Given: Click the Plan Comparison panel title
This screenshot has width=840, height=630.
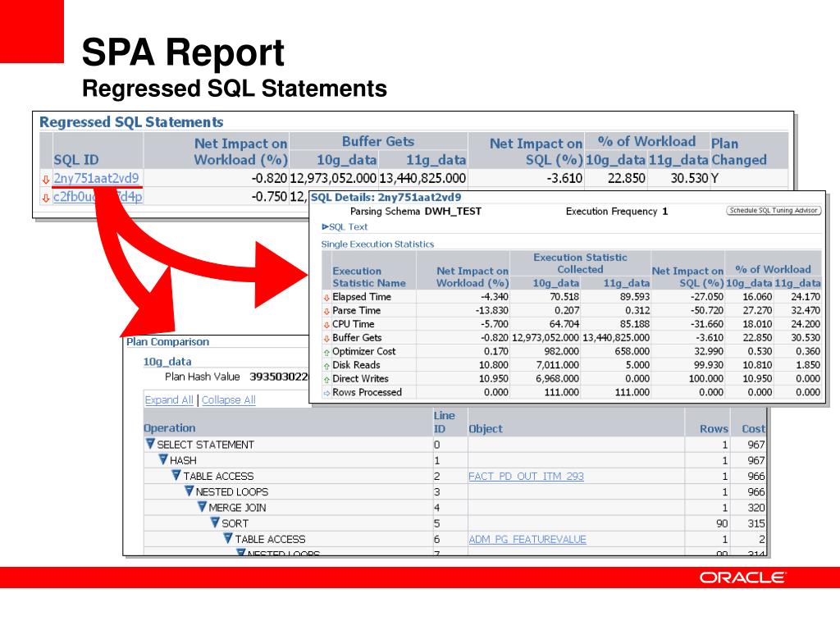Looking at the screenshot, I should [x=167, y=342].
